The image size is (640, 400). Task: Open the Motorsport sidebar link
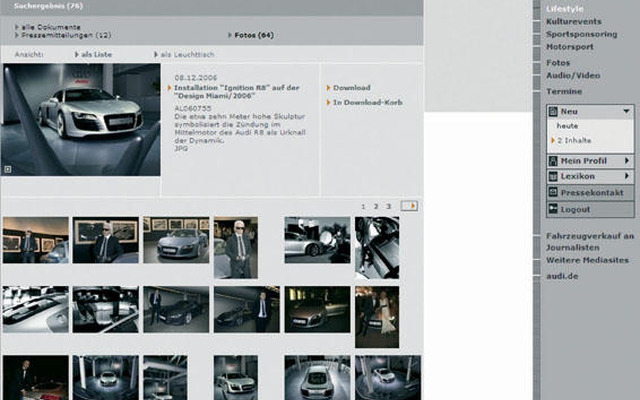[x=569, y=47]
